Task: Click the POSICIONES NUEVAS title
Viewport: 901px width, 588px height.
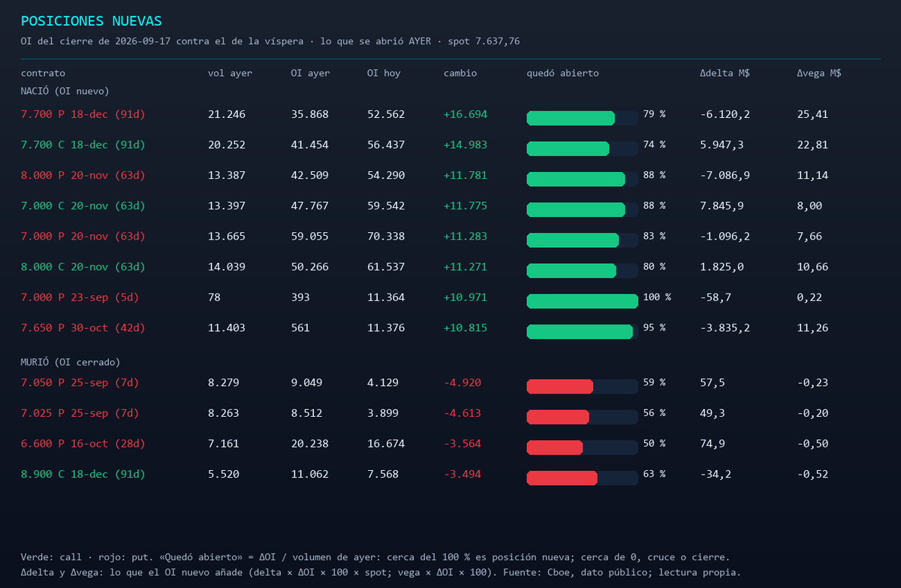Action: (91, 21)
